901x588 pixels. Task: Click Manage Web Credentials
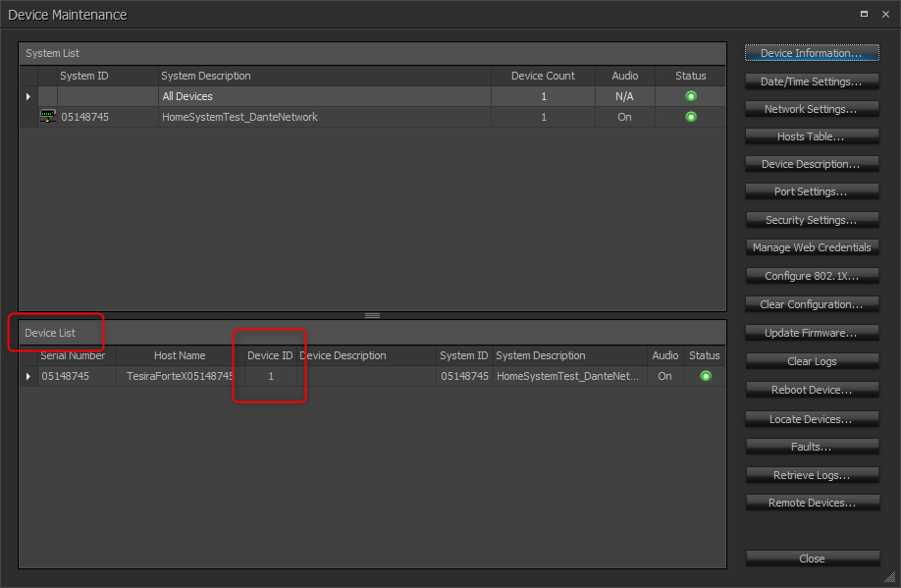click(813, 247)
